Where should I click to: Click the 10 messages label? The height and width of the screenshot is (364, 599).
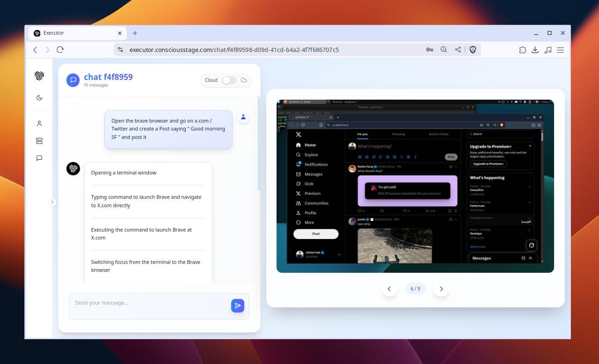point(96,85)
